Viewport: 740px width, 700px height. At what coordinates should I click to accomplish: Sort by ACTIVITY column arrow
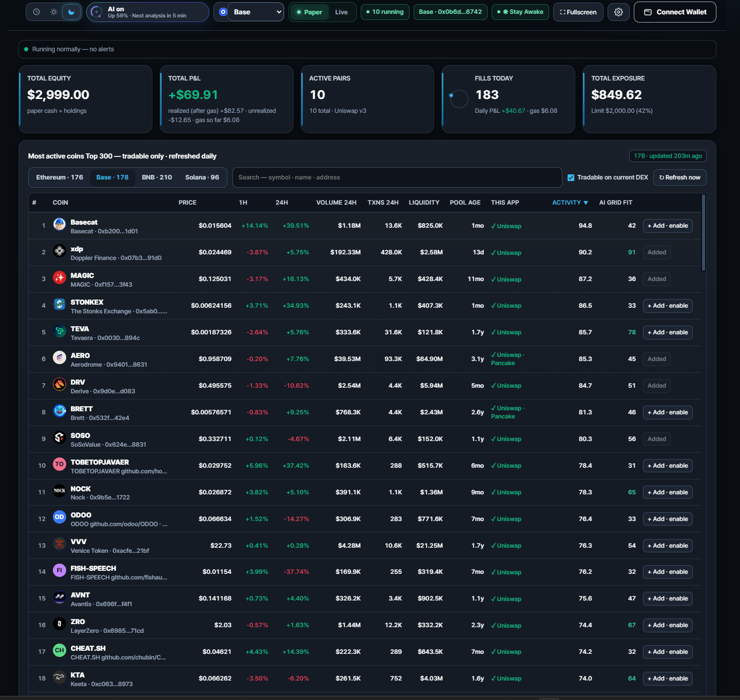(x=586, y=203)
